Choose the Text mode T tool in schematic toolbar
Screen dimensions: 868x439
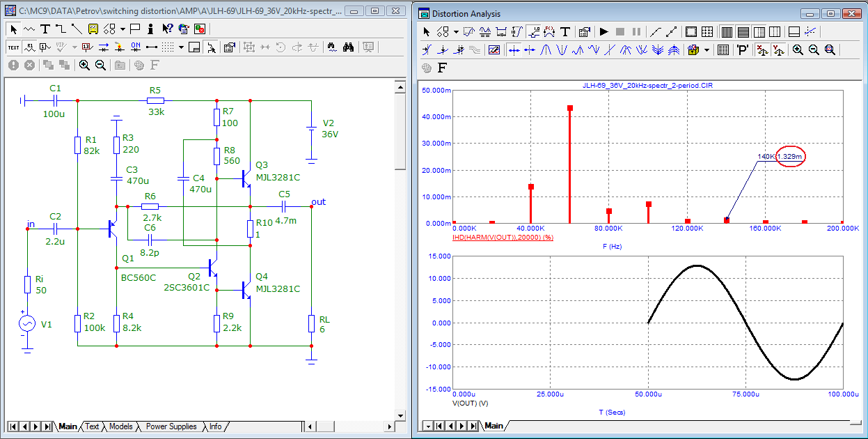coord(45,29)
